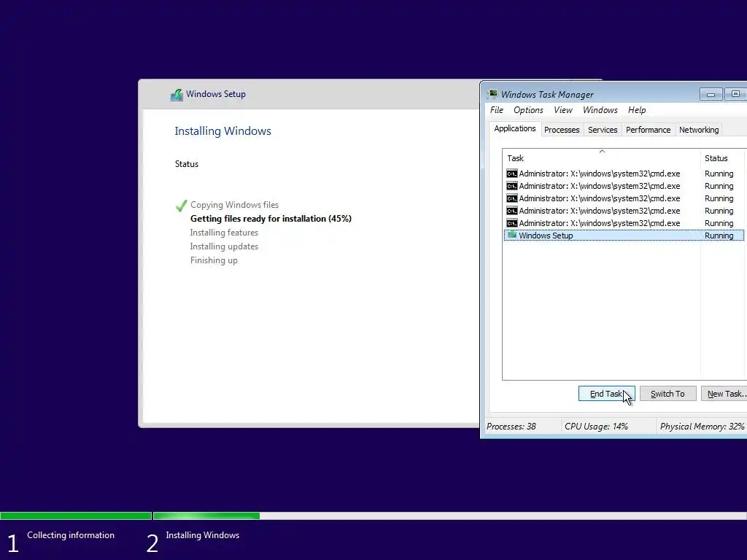The height and width of the screenshot is (560, 747).
Task: Click 'Copying Windows files' status line
Action: click(234, 205)
